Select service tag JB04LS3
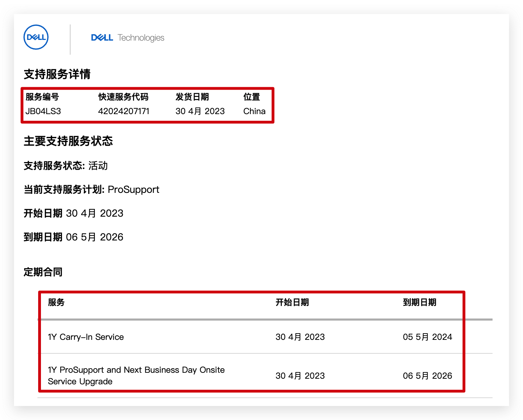 pos(43,111)
